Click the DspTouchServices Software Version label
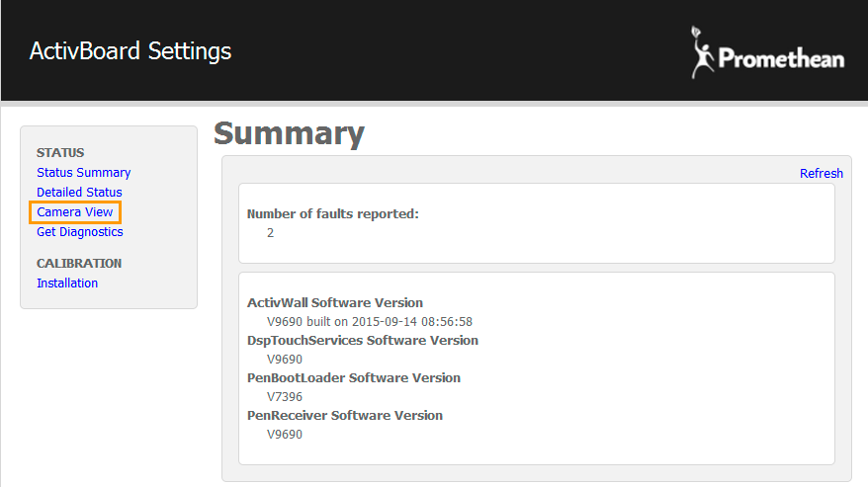 (362, 341)
